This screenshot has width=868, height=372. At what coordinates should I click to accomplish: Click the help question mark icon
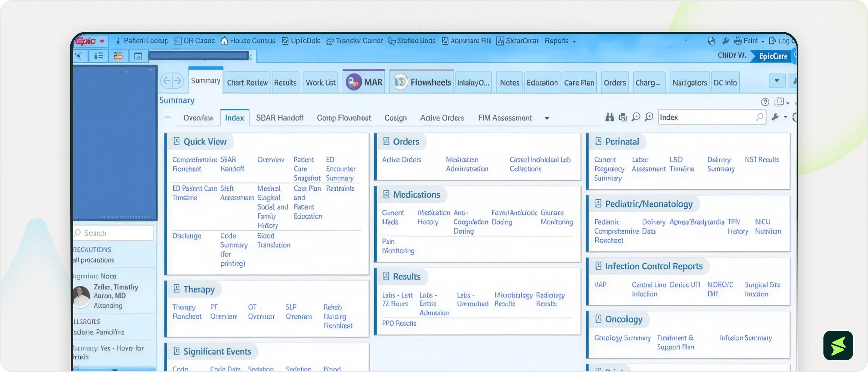click(x=765, y=102)
